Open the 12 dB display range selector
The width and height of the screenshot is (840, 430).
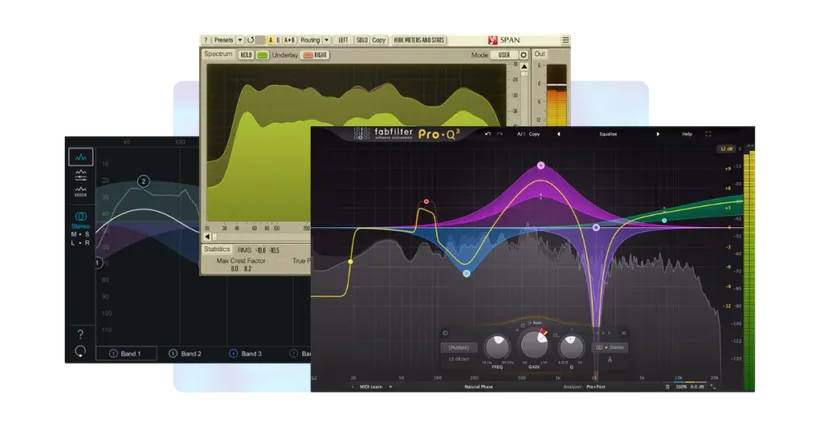[x=726, y=149]
